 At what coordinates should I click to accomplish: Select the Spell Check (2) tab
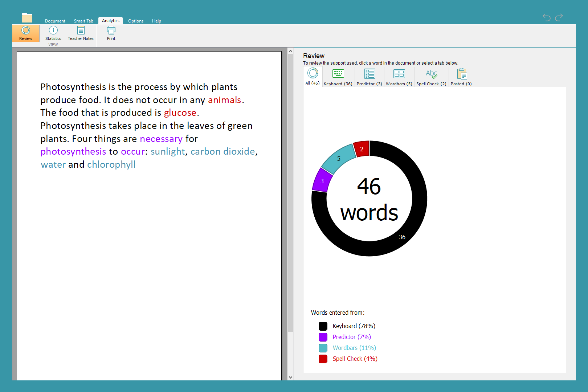[431, 77]
